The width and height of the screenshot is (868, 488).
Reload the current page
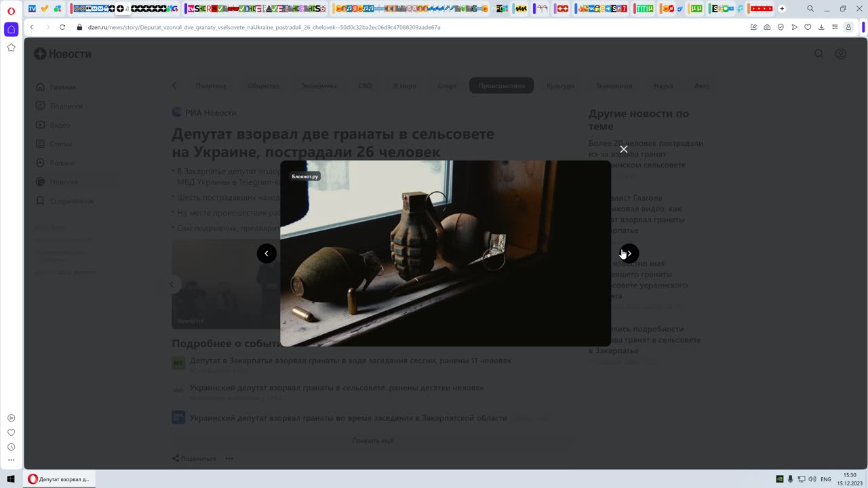pos(62,27)
